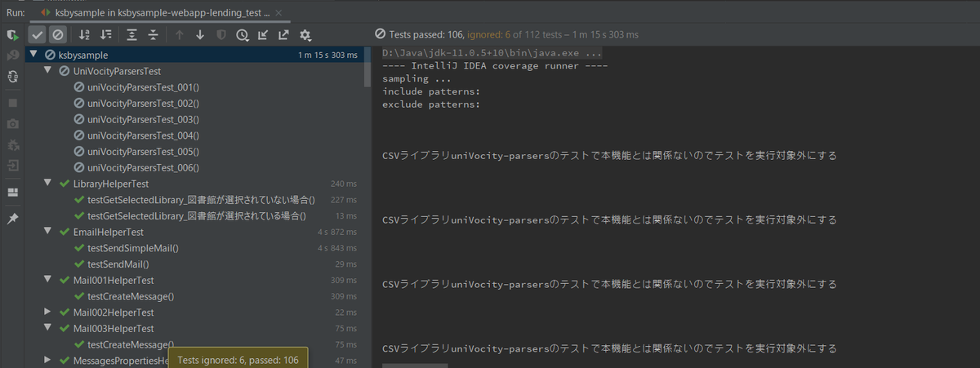The height and width of the screenshot is (368, 980).
Task: Select testCreateMessage() under Mail001HelperTest
Action: (130, 296)
